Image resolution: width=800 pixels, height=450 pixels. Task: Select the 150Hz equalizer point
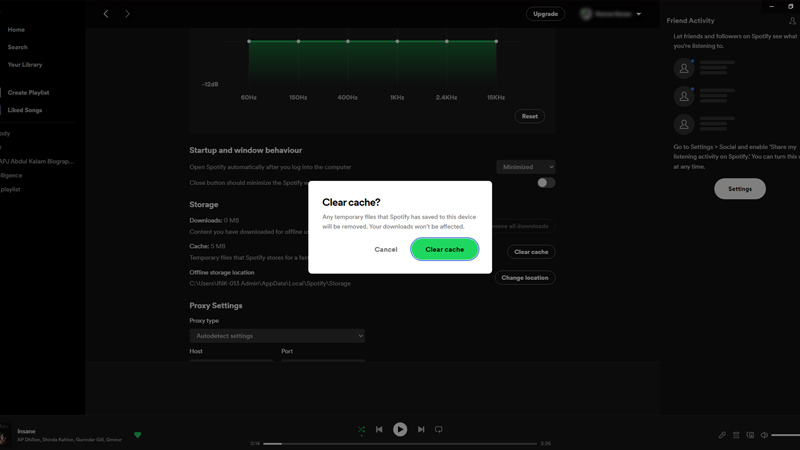(298, 41)
